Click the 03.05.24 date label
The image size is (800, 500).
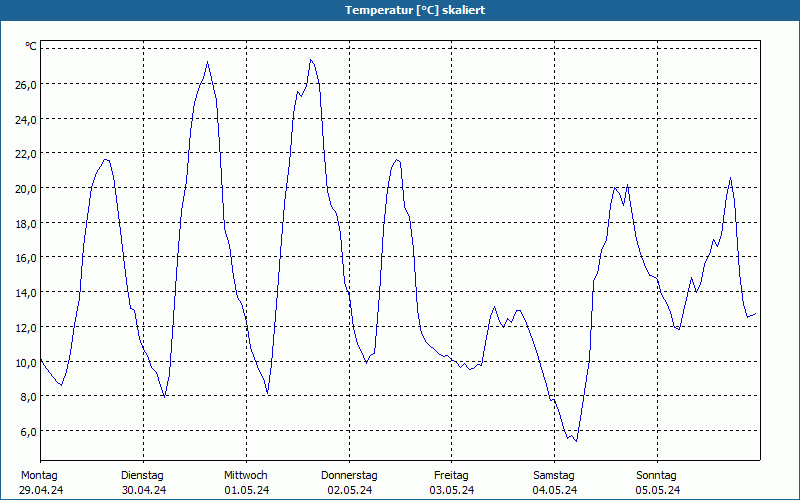pos(452,490)
